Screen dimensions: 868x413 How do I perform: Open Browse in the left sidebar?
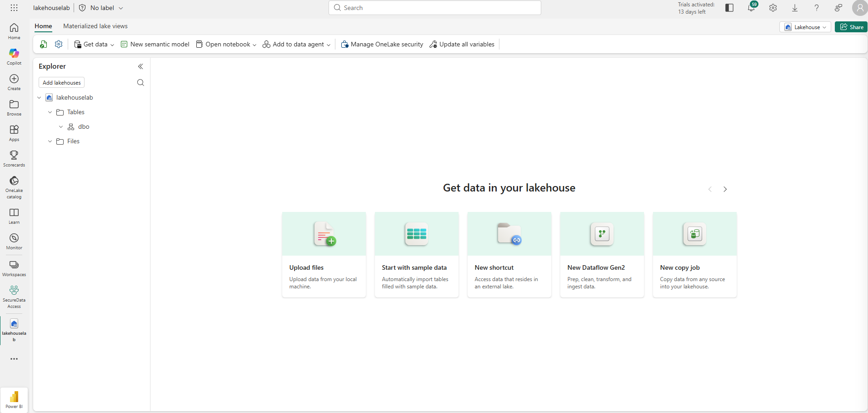pyautogui.click(x=14, y=107)
